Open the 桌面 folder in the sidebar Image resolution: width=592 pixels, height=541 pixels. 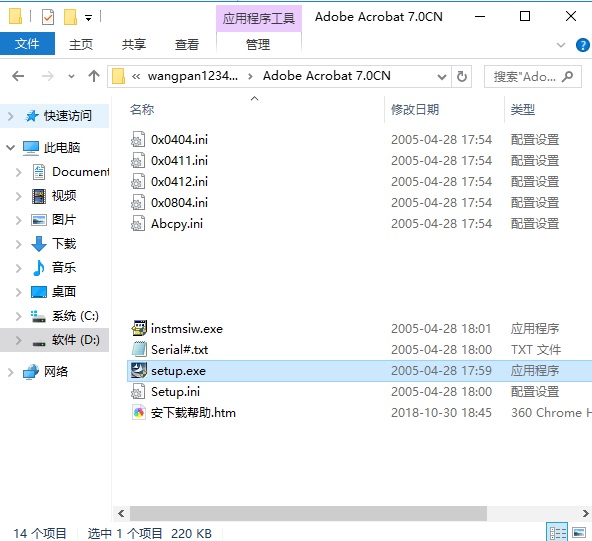click(x=64, y=291)
